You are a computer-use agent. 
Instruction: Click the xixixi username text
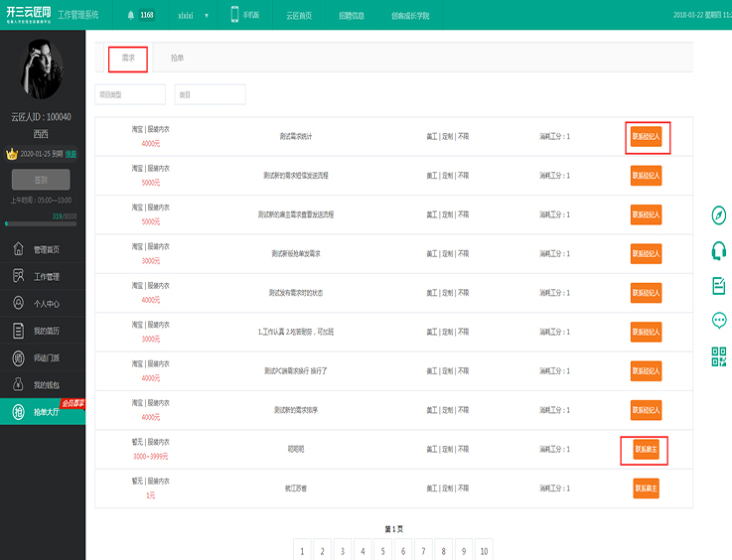point(186,16)
